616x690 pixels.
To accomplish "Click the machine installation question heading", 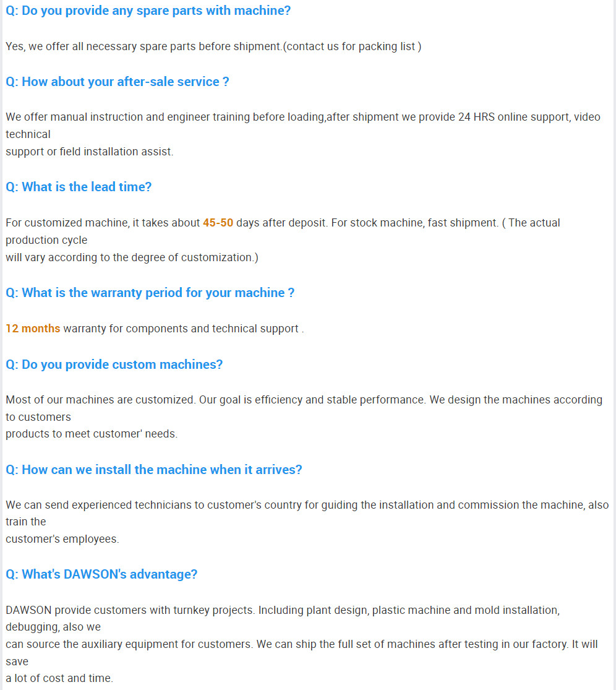I will coord(153,470).
